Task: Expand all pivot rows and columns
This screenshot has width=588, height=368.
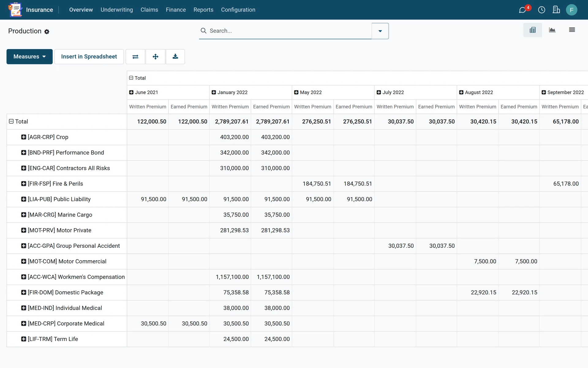Action: (x=156, y=57)
